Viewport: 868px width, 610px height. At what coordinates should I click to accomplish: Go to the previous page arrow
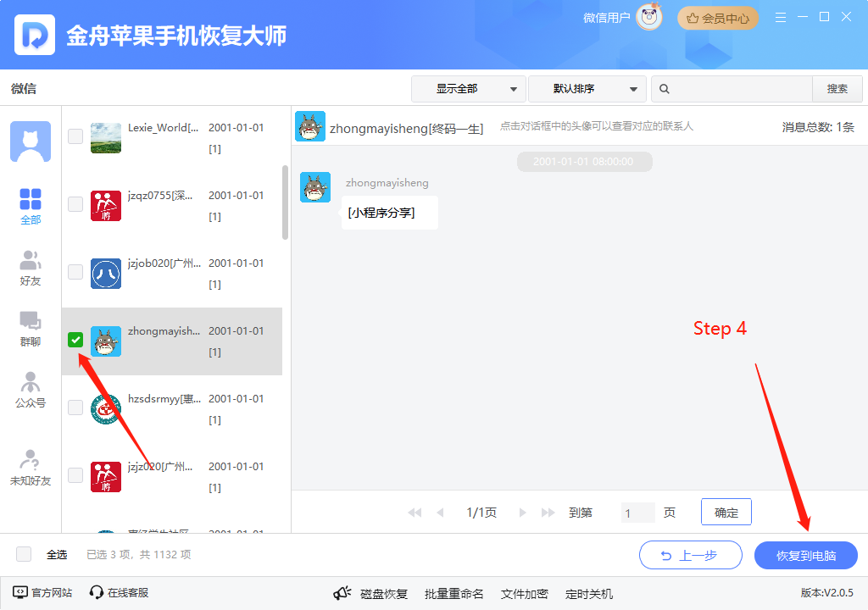[440, 513]
